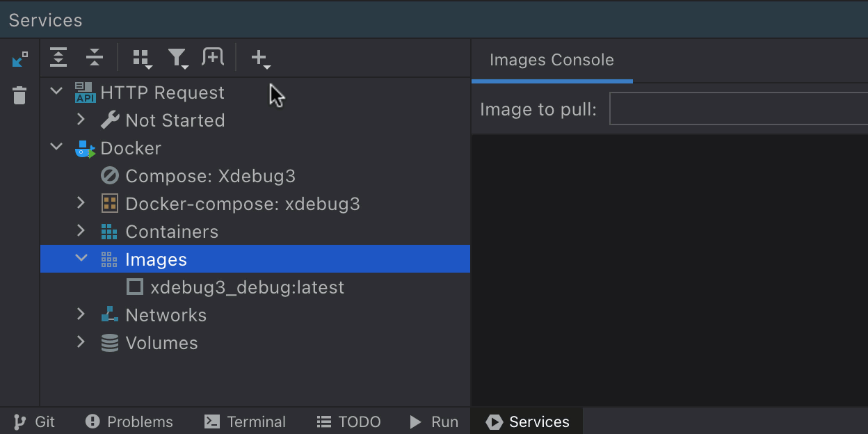Select the Not Started tree row
The width and height of the screenshot is (868, 434).
(255, 120)
